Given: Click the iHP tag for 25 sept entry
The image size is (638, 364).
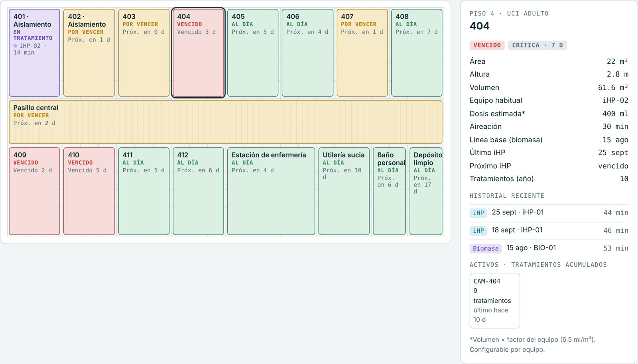Looking at the screenshot, I should 478,213.
